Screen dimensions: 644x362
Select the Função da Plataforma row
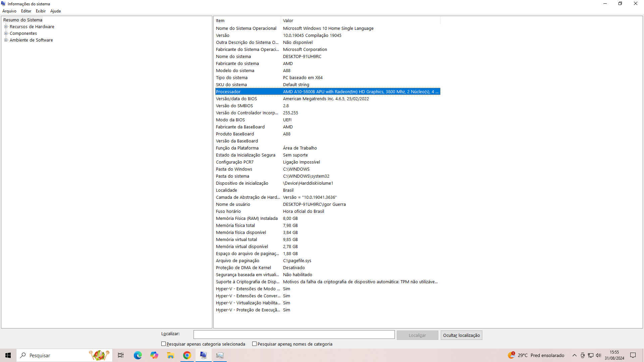click(x=327, y=148)
